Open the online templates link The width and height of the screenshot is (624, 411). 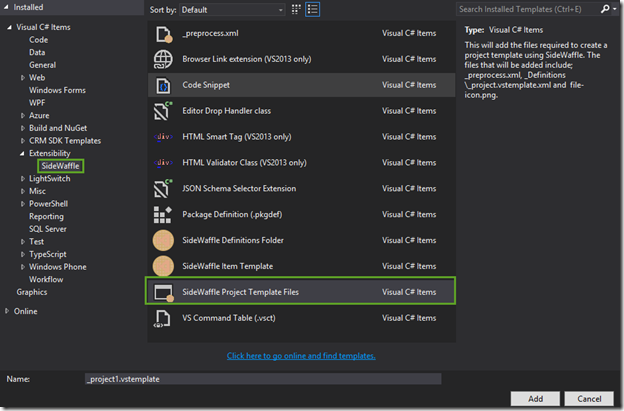pos(301,356)
